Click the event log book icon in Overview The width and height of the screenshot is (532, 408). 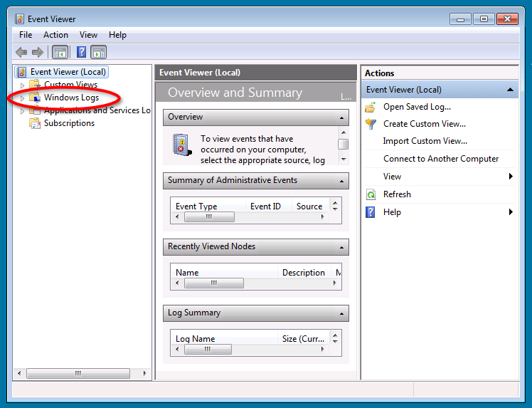(x=181, y=145)
